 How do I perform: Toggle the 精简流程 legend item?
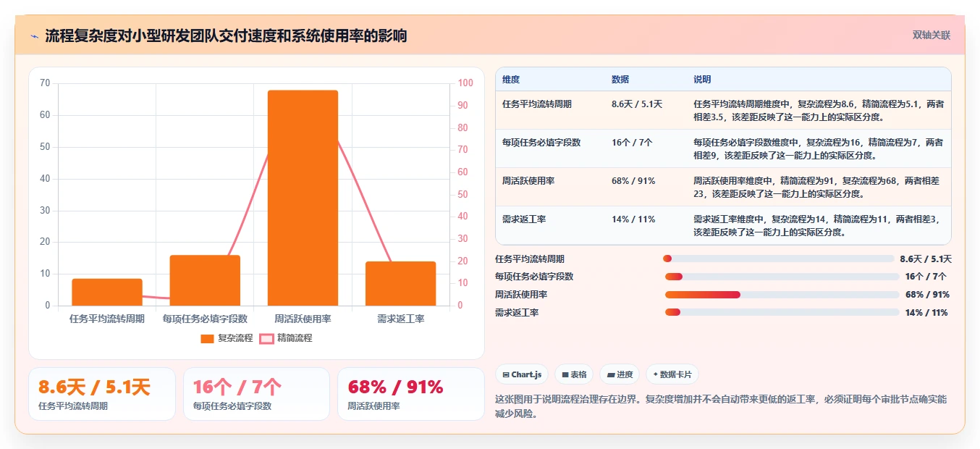click(286, 338)
